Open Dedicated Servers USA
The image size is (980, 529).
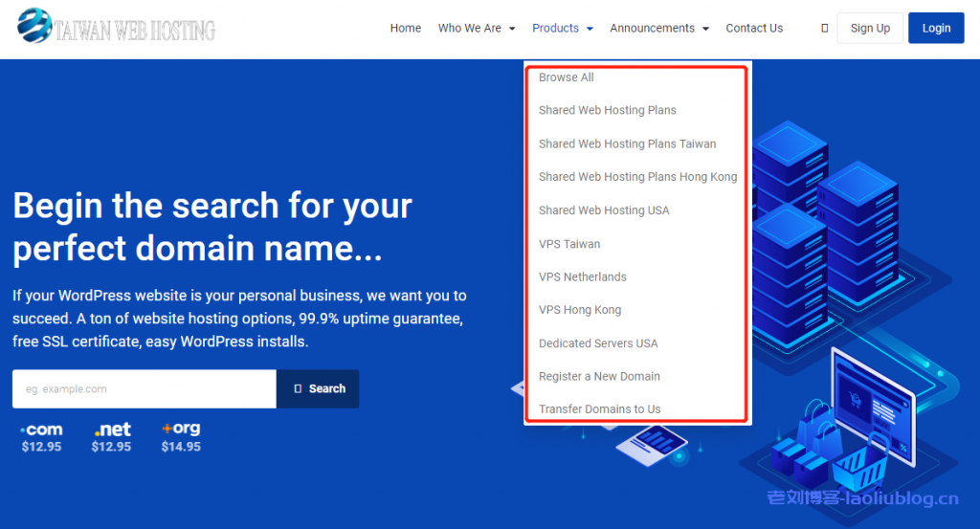pos(598,343)
